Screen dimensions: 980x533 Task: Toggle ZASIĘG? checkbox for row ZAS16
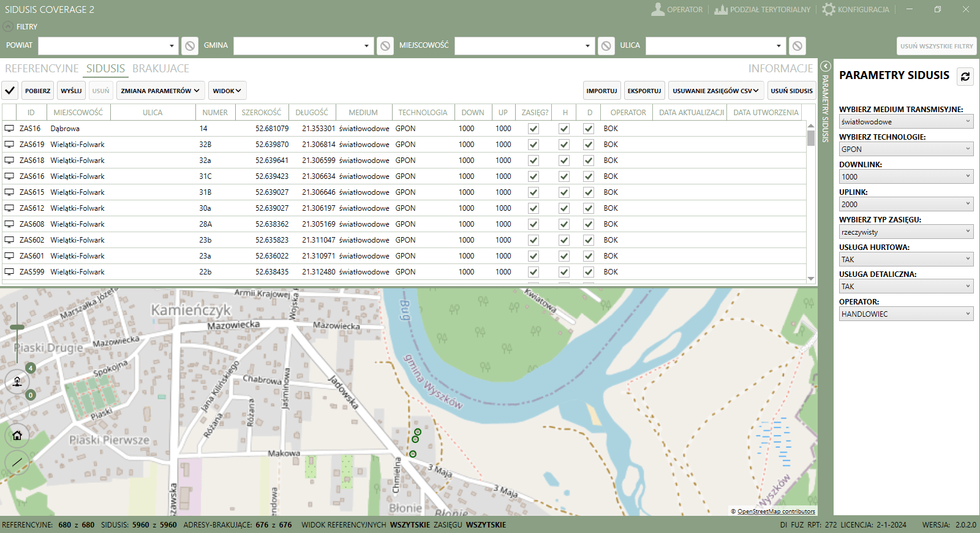tap(533, 129)
